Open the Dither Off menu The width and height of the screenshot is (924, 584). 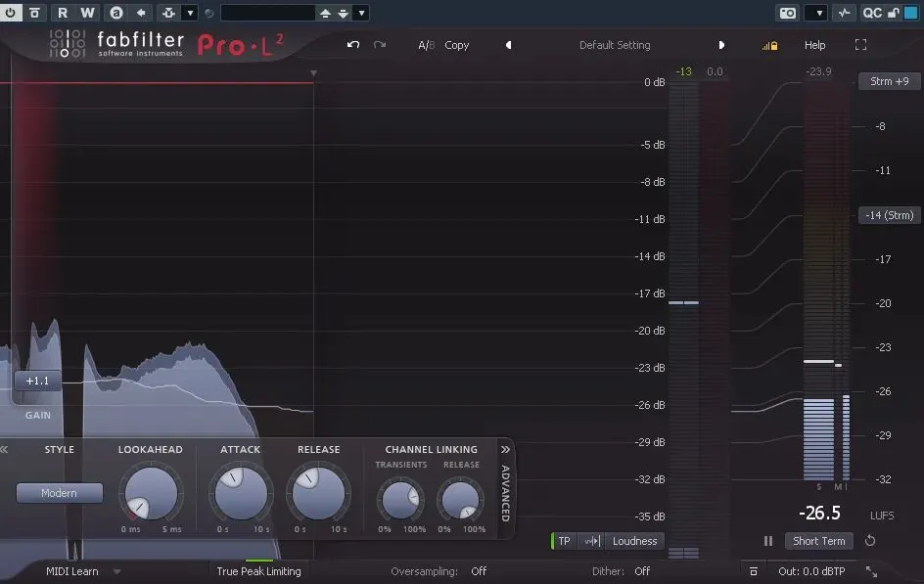pos(642,571)
